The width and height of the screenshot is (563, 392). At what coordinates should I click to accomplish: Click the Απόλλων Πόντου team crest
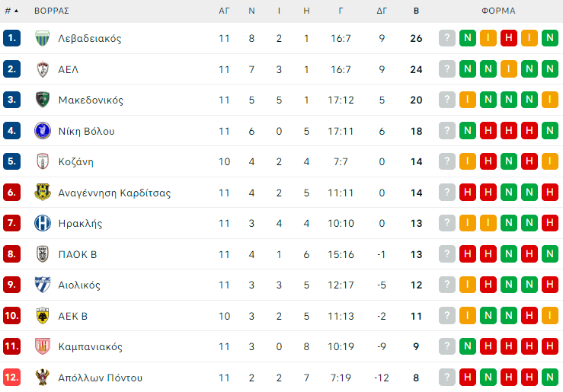click(x=42, y=378)
